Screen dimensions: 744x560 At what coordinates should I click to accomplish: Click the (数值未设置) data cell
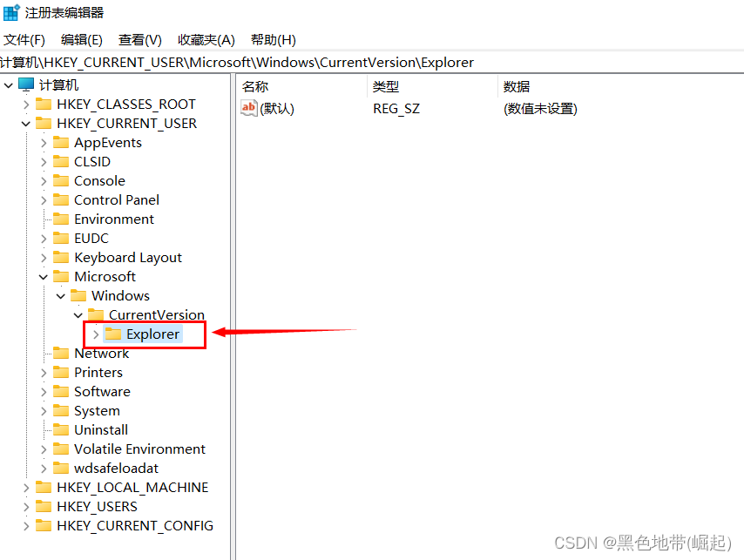[540, 109]
